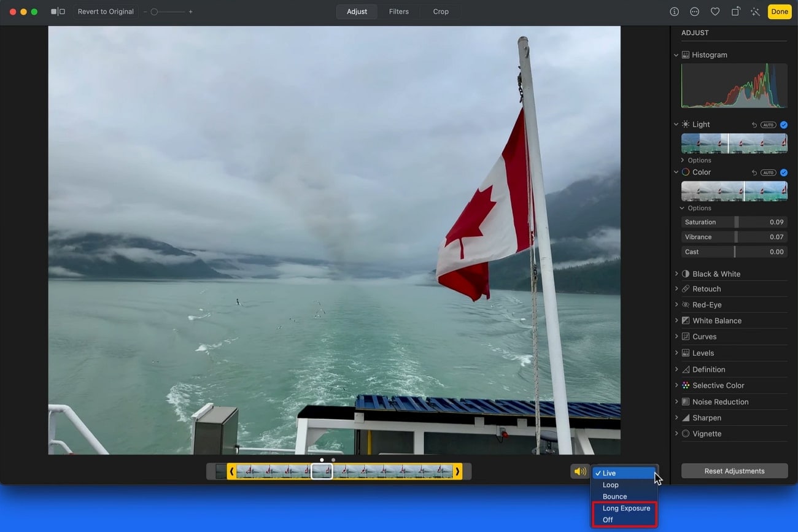Image resolution: width=798 pixels, height=532 pixels.
Task: Toggle the before/after comparison icon
Action: (x=58, y=12)
